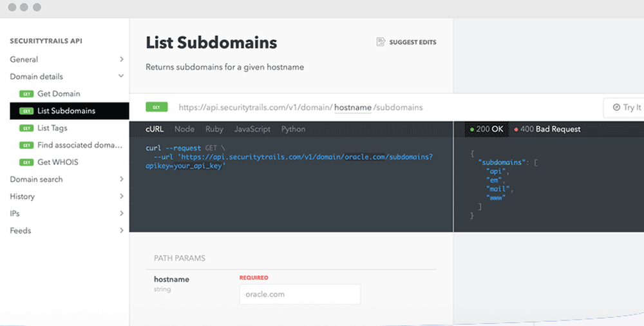Click the GET badge beside Get WHOIS
Image resolution: width=644 pixels, height=326 pixels.
pyautogui.click(x=27, y=162)
